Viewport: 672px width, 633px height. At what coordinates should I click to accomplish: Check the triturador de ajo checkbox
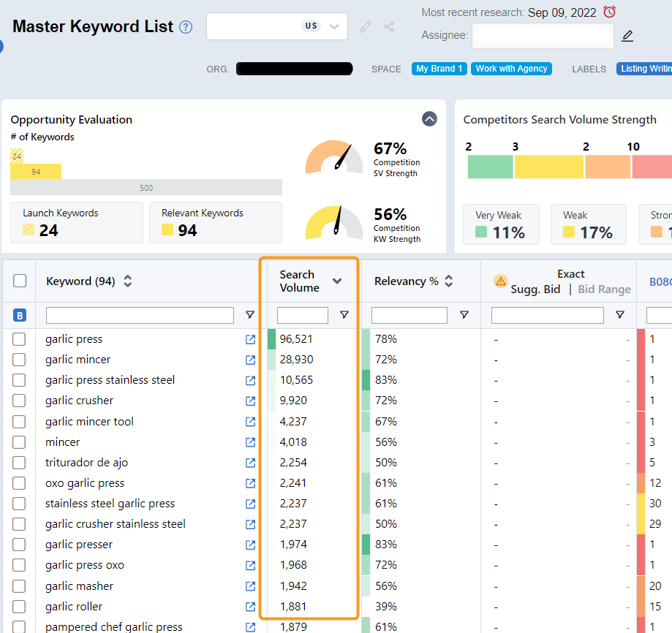[x=19, y=463]
